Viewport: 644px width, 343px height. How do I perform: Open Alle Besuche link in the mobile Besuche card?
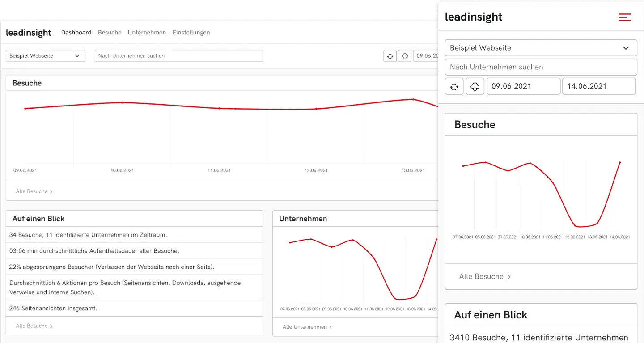[485, 277]
